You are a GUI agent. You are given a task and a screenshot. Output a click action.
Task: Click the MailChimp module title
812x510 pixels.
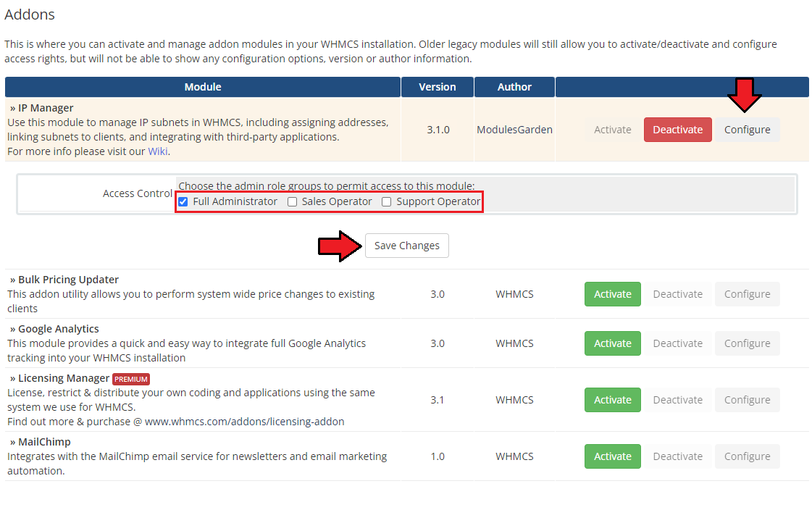coord(44,442)
